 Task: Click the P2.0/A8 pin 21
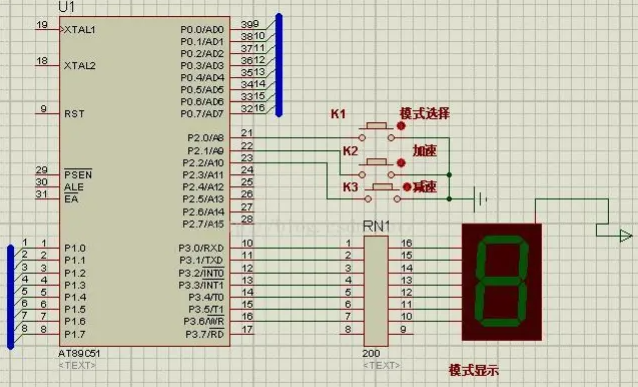tap(242, 137)
